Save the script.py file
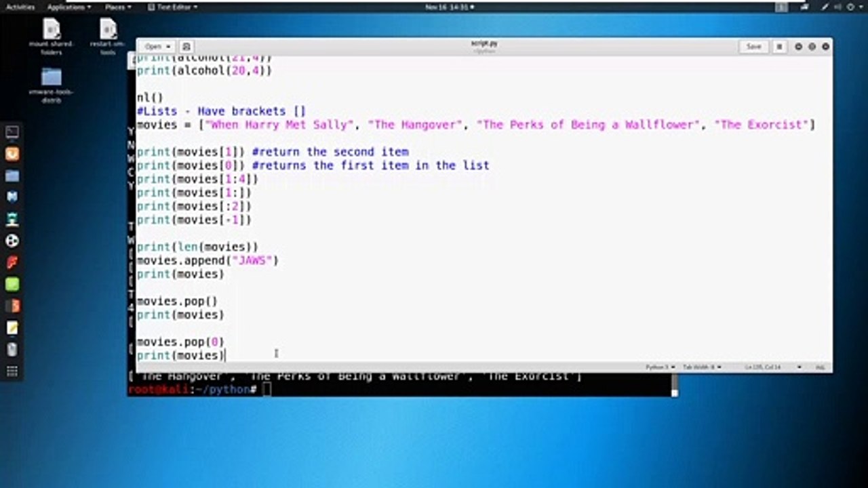 tap(753, 47)
